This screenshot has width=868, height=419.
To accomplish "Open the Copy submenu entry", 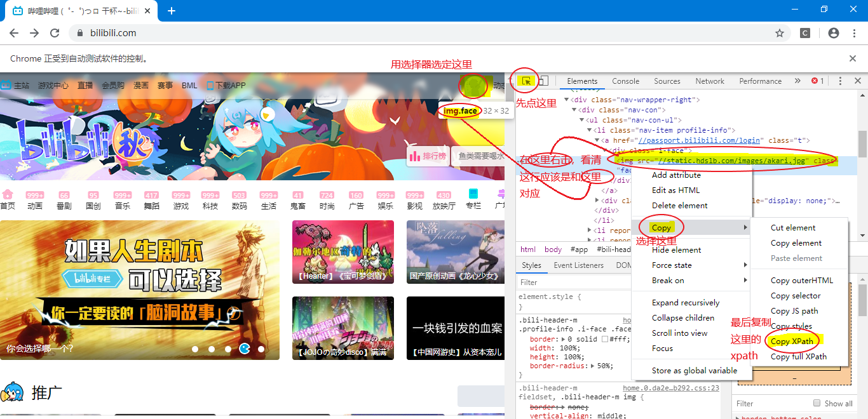I will [x=691, y=228].
